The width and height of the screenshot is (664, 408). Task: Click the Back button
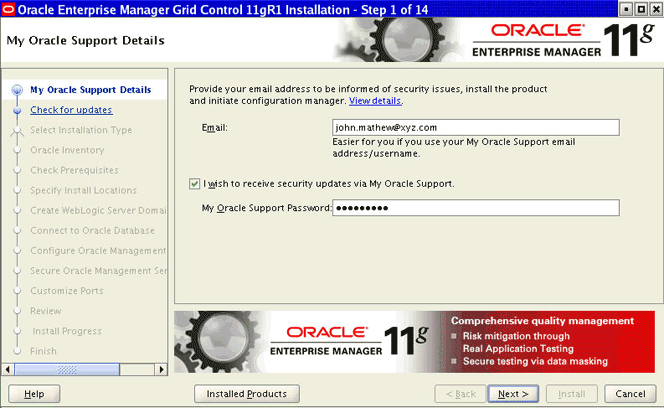[x=461, y=394]
